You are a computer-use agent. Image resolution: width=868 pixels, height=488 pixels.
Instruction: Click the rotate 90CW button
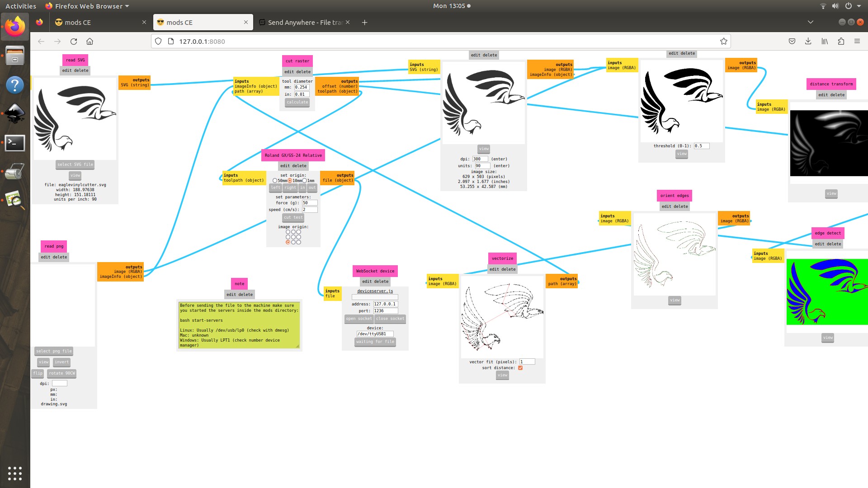pos(62,373)
